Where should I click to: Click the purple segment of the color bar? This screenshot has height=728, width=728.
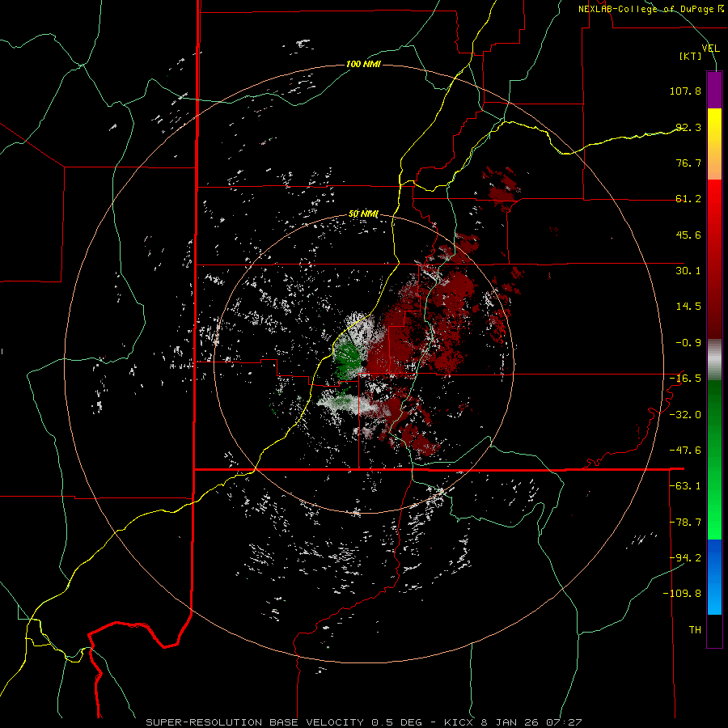tap(714, 90)
